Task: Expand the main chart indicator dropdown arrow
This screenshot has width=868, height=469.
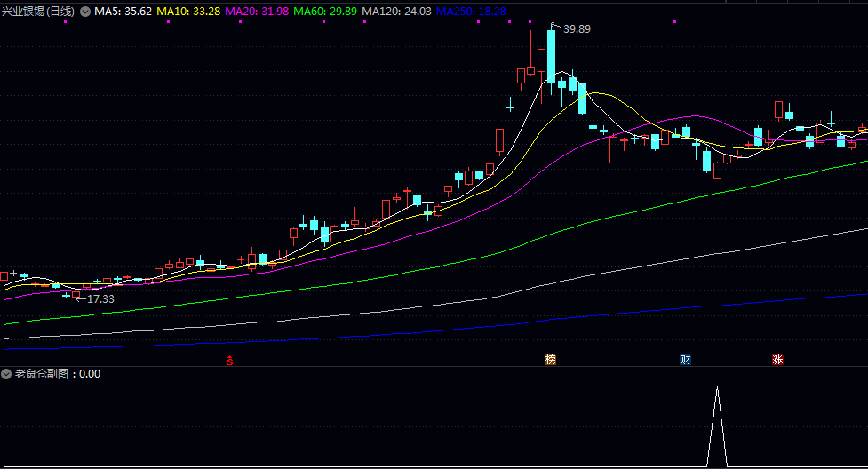Action: [x=85, y=12]
